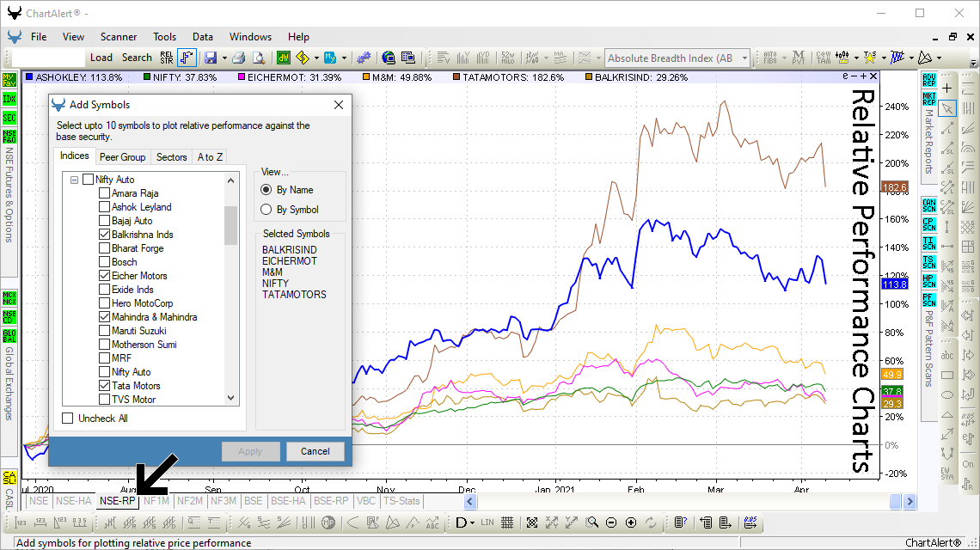Uncheck the Balkrishna Inds checkbox
This screenshot has height=550, width=980.
104,235
